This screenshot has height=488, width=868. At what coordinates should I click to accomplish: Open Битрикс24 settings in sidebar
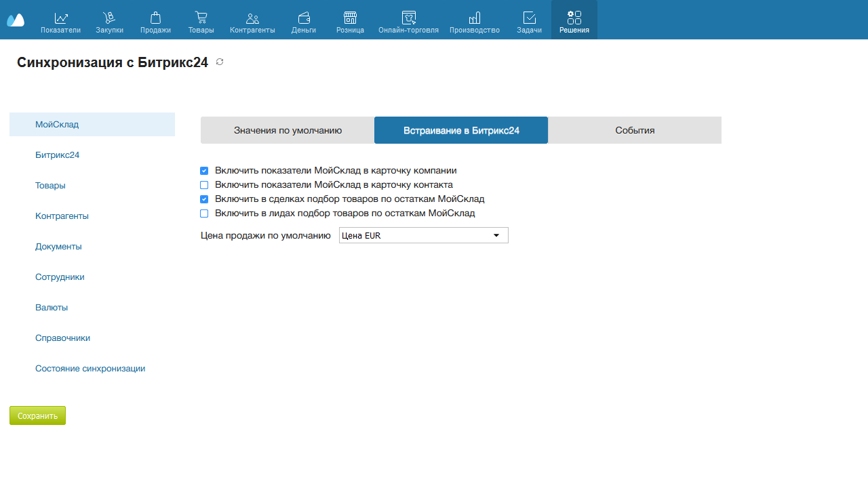pos(58,155)
